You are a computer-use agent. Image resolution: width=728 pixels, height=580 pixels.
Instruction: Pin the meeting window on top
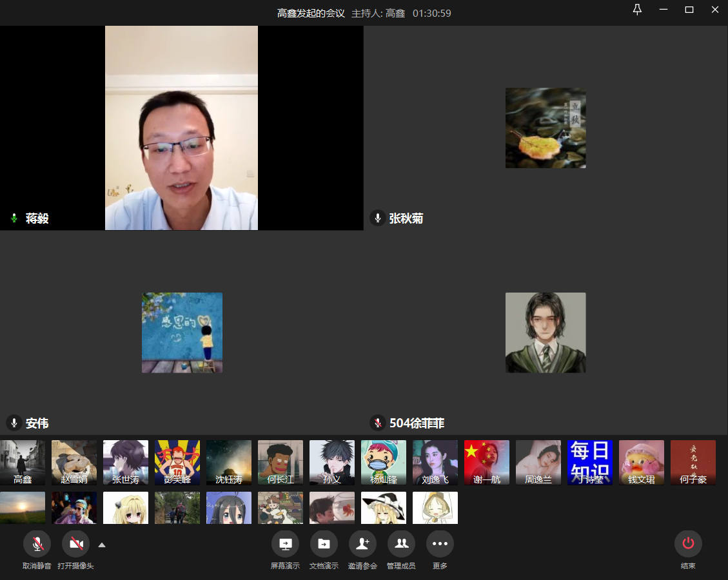click(637, 10)
